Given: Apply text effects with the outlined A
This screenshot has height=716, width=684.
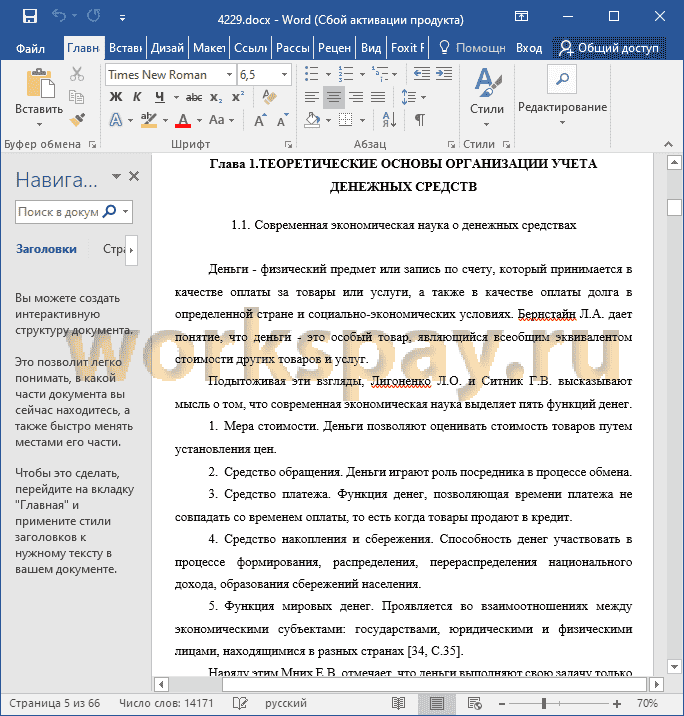Looking at the screenshot, I should [x=116, y=120].
